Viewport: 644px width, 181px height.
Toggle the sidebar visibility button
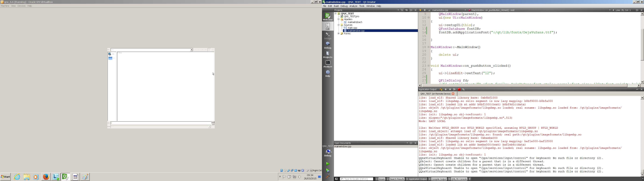[x=336, y=179]
